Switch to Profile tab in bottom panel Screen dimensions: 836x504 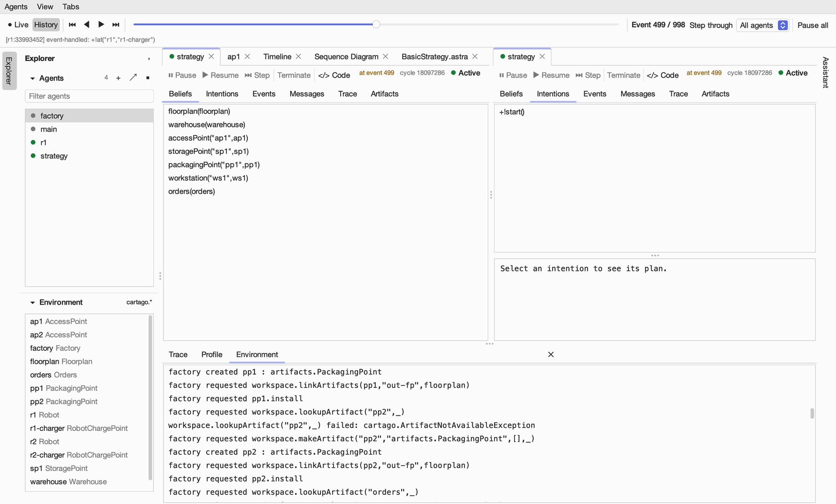(x=212, y=354)
